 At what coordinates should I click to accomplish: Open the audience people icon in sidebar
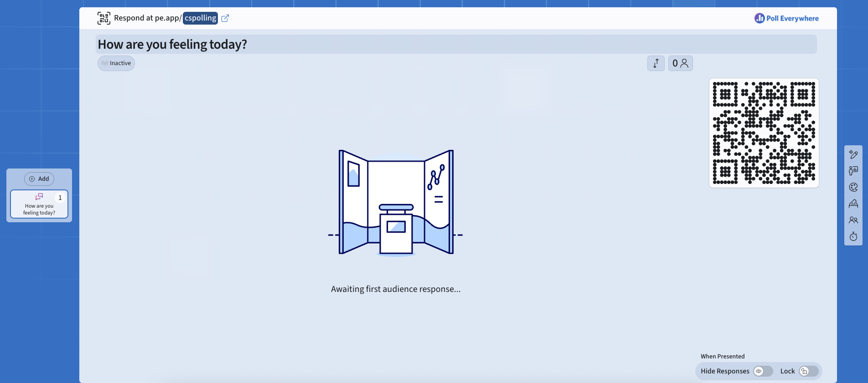[x=853, y=220]
